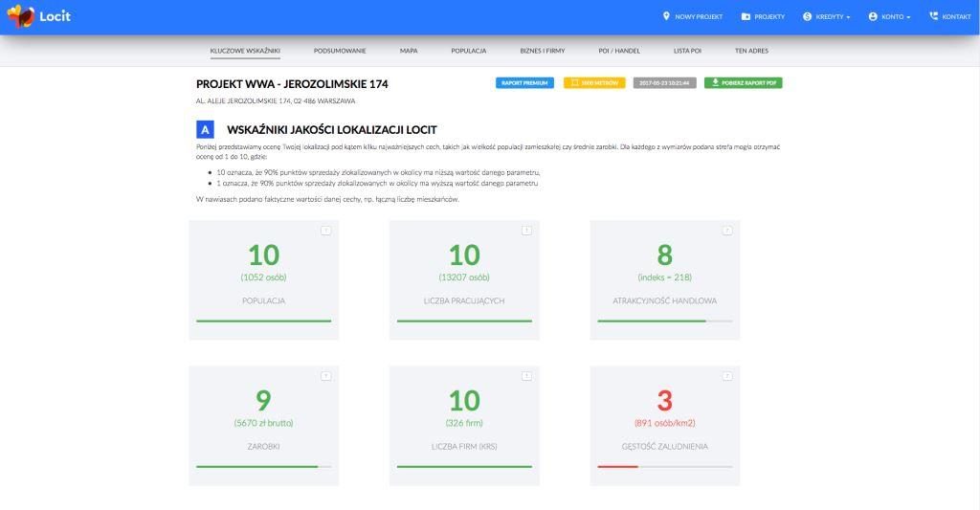Image resolution: width=980 pixels, height=510 pixels.
Task: Click the yellow 1000 metrów badge
Action: (x=594, y=83)
